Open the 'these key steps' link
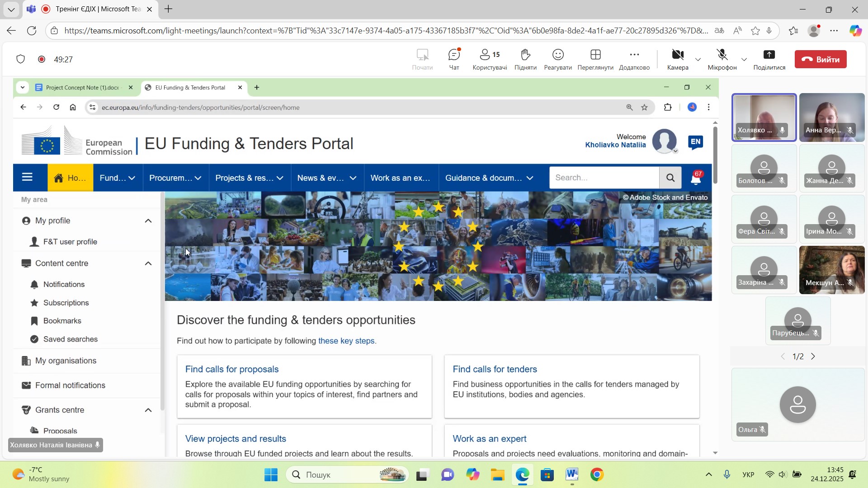Viewport: 868px width, 488px height. 346,341
